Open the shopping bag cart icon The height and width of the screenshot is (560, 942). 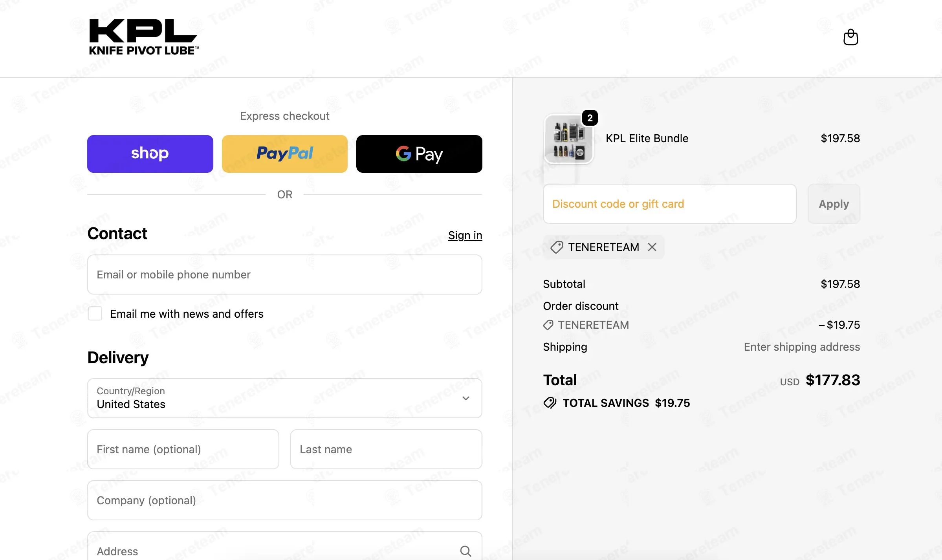[x=850, y=37]
